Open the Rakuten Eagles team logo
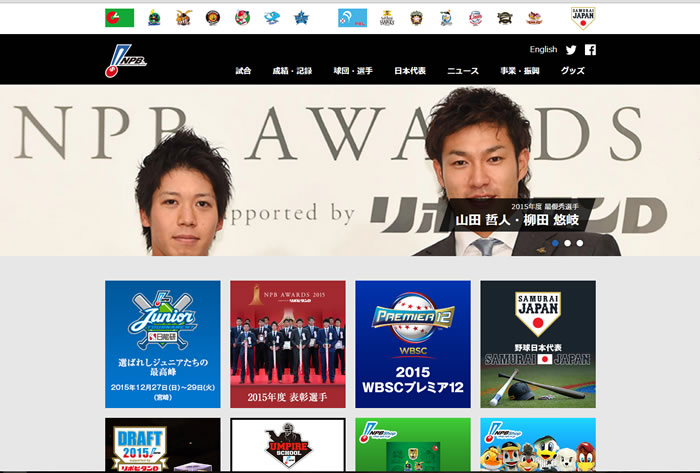The image size is (700, 473). coord(534,18)
